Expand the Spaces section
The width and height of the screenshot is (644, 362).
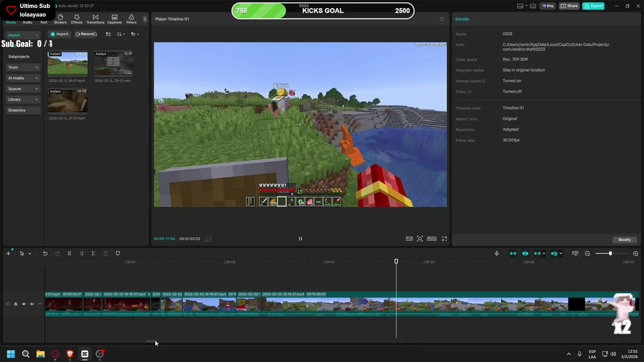(23, 88)
